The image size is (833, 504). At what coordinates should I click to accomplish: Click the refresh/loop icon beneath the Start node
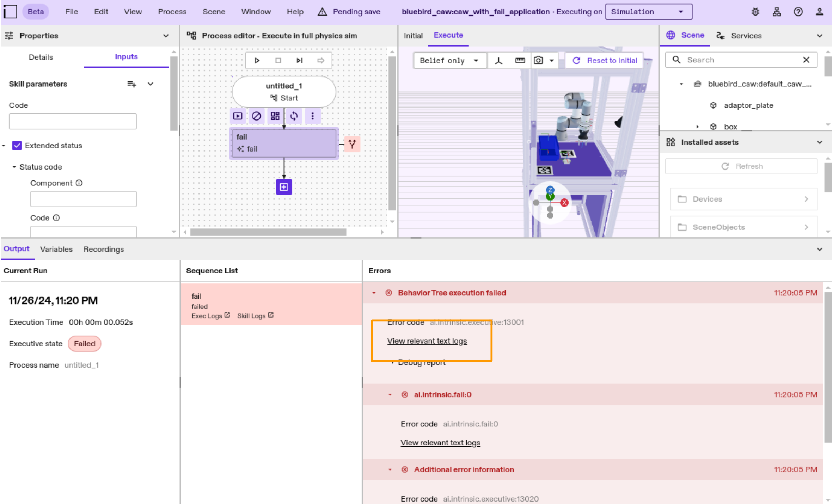[x=294, y=116]
